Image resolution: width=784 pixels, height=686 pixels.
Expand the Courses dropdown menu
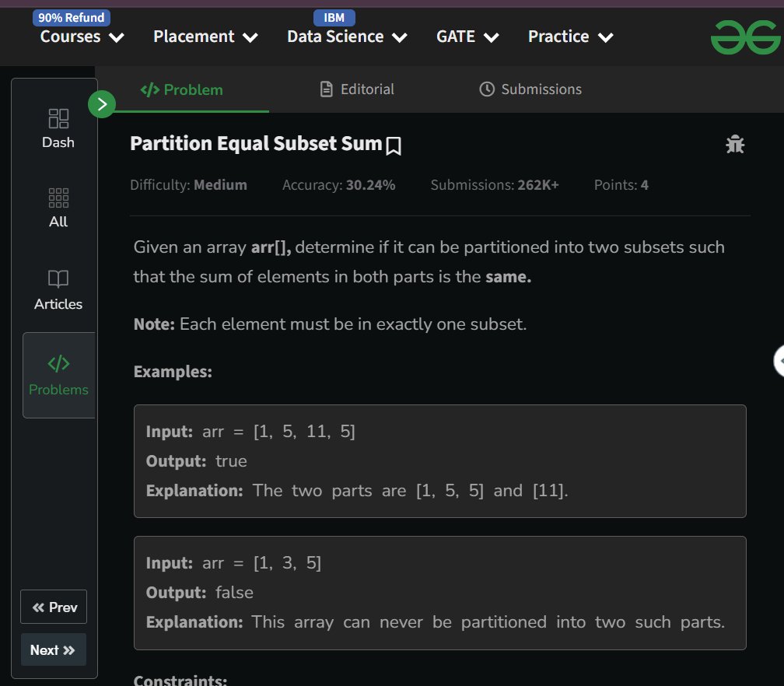[82, 37]
